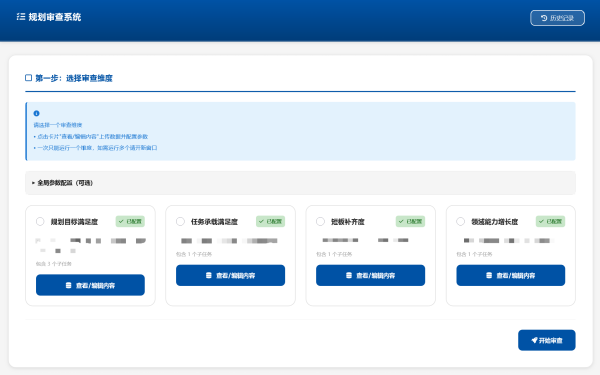Image resolution: width=600 pixels, height=375 pixels.
Task: Click the 请选择一个审查维度 notice line
Action: pyautogui.click(x=58, y=125)
